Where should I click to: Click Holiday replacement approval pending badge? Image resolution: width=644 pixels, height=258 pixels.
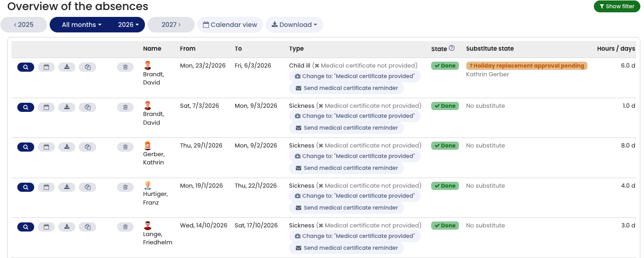coord(526,66)
